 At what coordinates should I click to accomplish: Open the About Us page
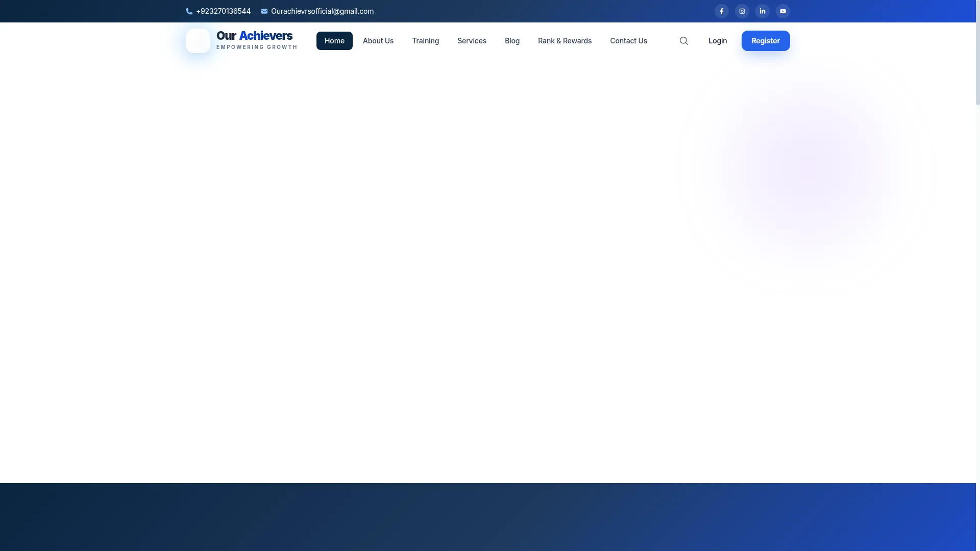(x=378, y=41)
